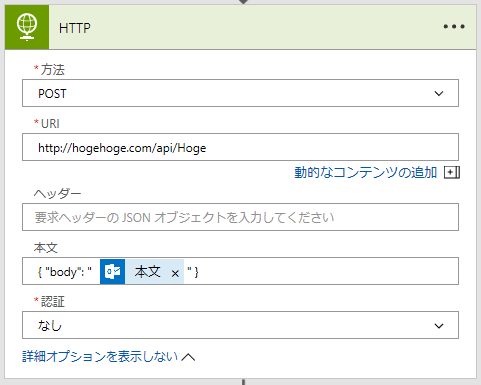Click the ヘッダー JSON input field
Viewport: 481px width, 385px height.
coord(240,217)
